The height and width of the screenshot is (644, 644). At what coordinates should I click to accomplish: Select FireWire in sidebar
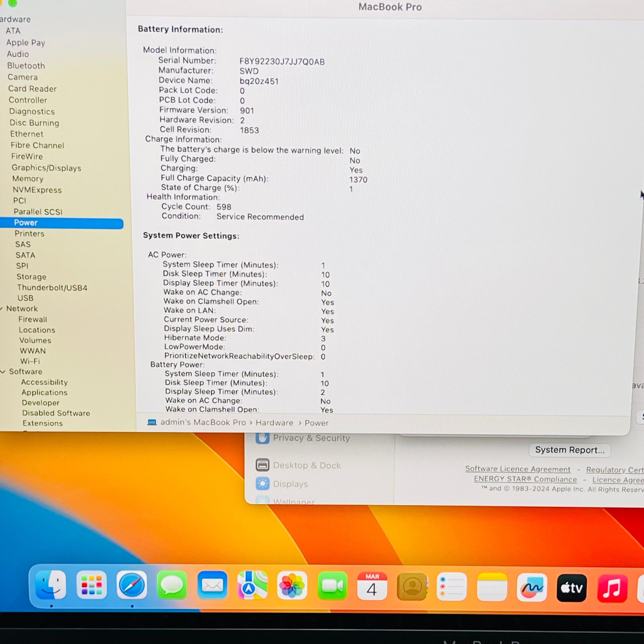tap(27, 156)
